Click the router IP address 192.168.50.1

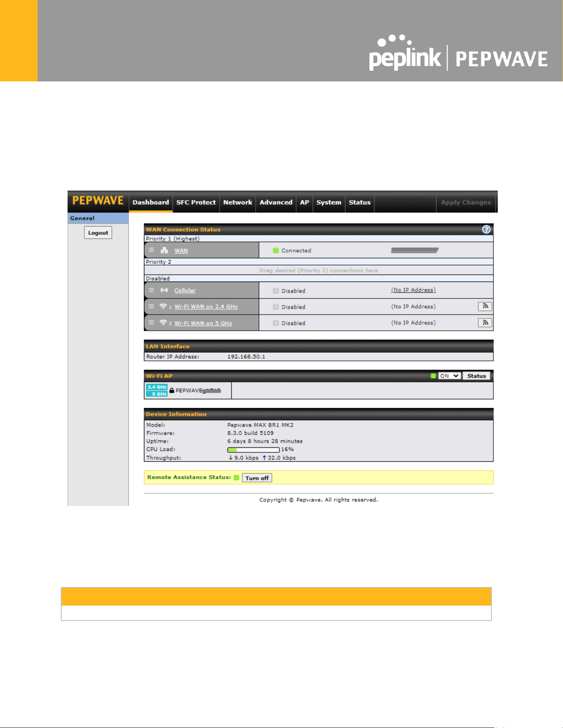(x=246, y=356)
